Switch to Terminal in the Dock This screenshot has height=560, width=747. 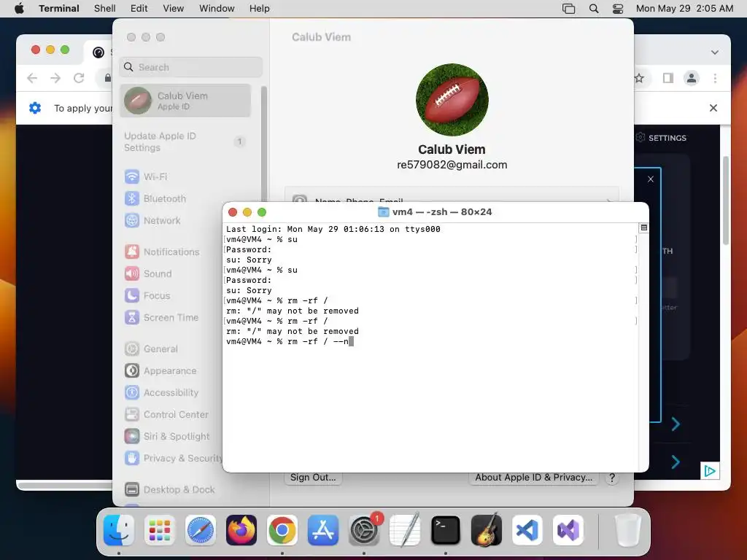(x=446, y=530)
